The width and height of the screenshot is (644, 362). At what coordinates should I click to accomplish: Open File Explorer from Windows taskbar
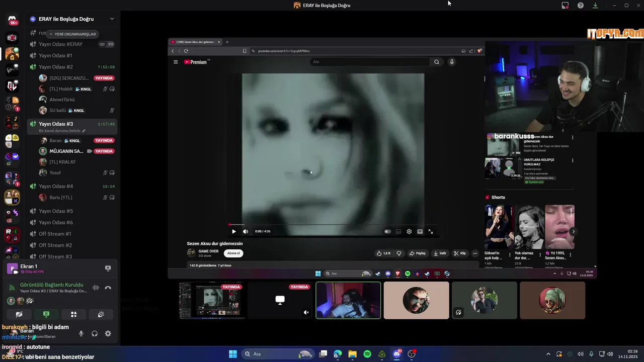[x=352, y=354]
